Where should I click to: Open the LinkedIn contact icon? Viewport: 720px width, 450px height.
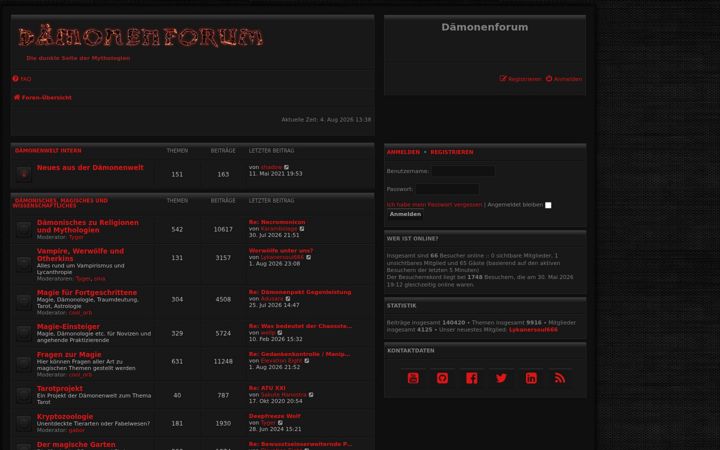(x=531, y=378)
